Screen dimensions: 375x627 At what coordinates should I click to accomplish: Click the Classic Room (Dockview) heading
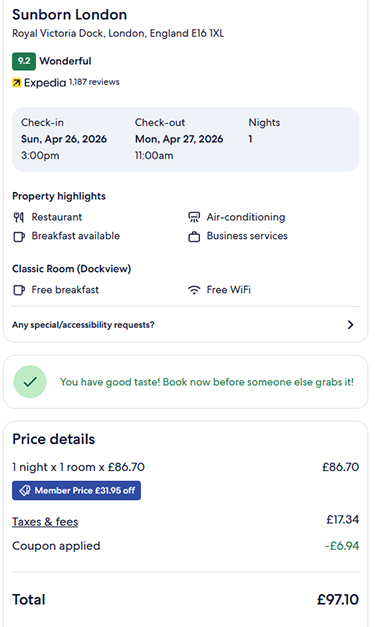(72, 269)
